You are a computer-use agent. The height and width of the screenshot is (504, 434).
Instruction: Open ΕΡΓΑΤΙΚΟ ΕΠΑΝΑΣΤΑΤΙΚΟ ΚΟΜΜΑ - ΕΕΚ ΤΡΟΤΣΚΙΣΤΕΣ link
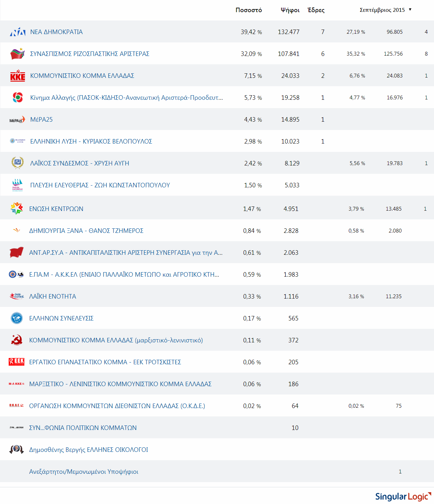(105, 362)
